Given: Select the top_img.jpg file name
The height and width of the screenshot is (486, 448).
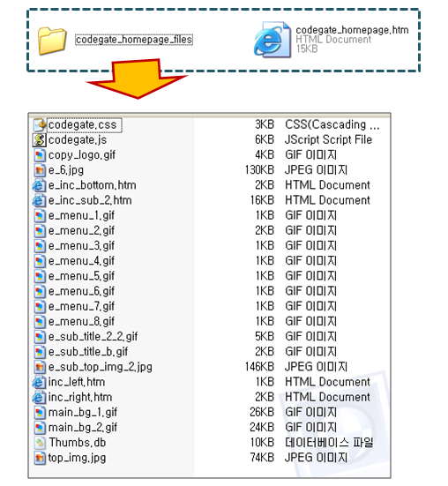Looking at the screenshot, I should (77, 458).
